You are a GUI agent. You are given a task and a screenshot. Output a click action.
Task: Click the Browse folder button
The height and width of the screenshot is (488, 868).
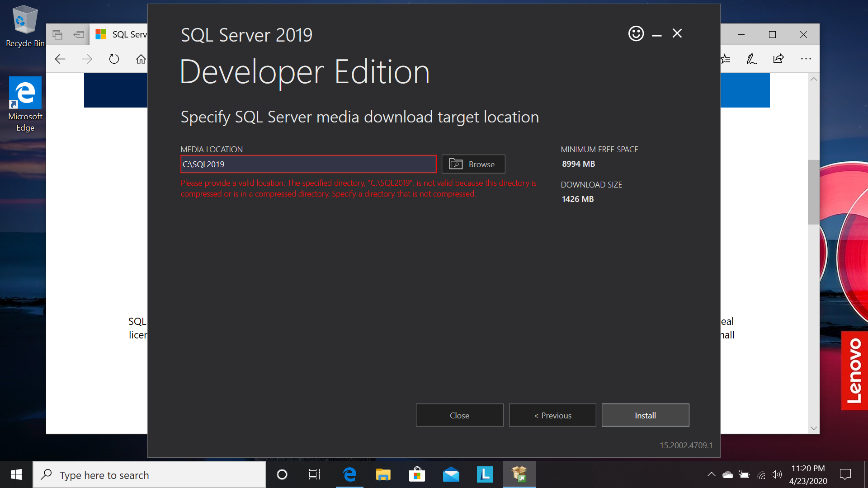(473, 164)
